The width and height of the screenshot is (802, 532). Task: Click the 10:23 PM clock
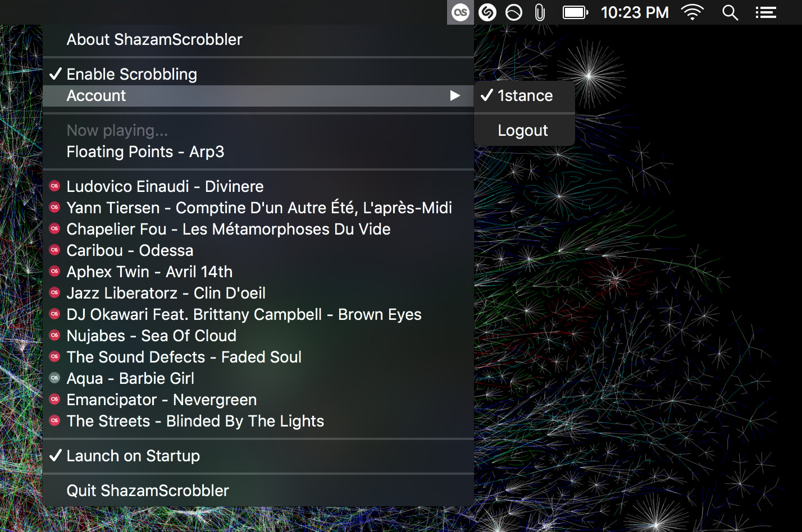[635, 12]
